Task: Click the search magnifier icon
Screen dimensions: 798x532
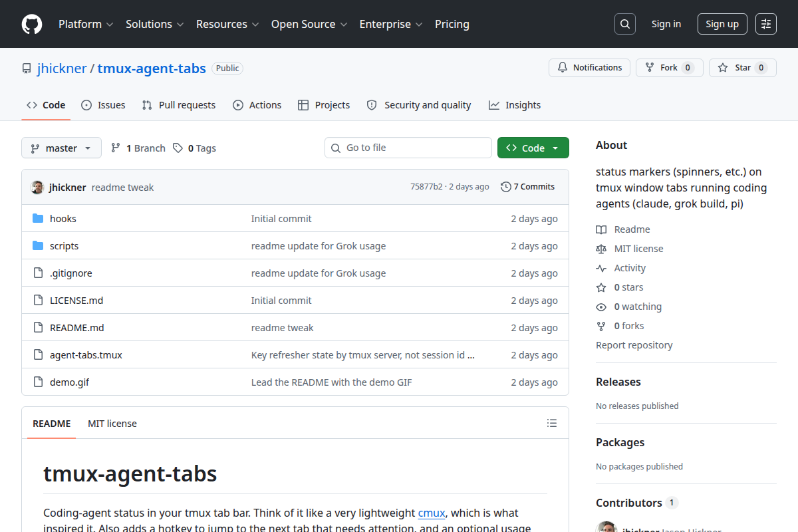Action: (x=624, y=24)
